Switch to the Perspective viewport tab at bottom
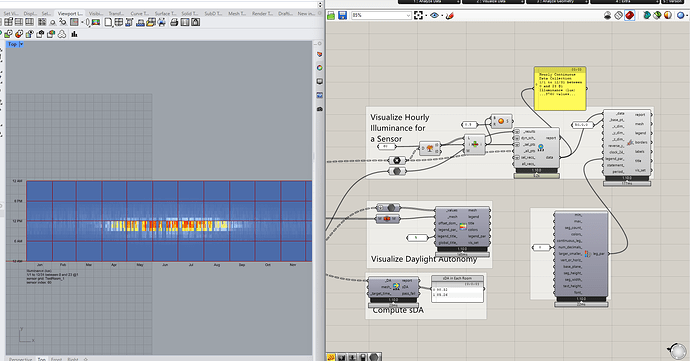 tap(21, 359)
